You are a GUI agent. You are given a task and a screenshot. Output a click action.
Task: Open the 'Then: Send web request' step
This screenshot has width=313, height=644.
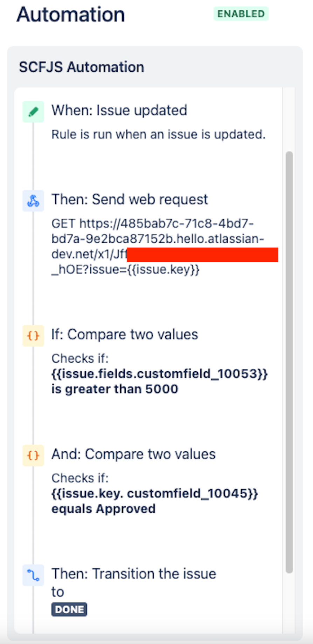(130, 199)
